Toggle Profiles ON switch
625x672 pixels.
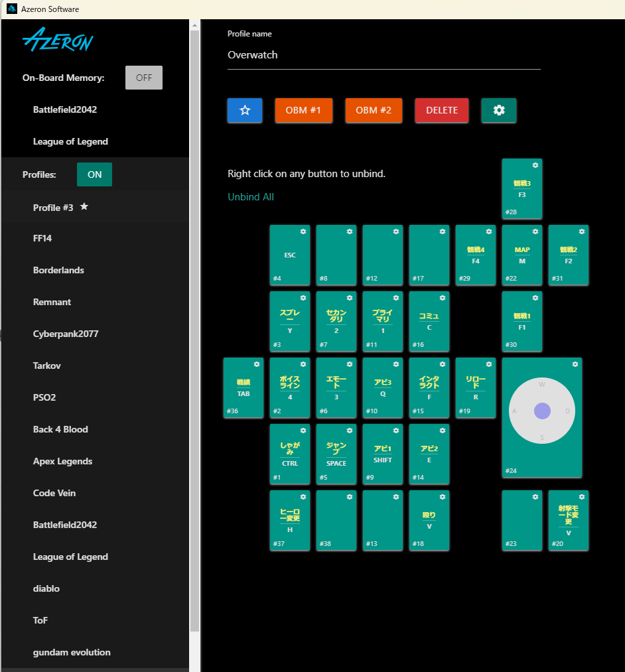pyautogui.click(x=94, y=174)
